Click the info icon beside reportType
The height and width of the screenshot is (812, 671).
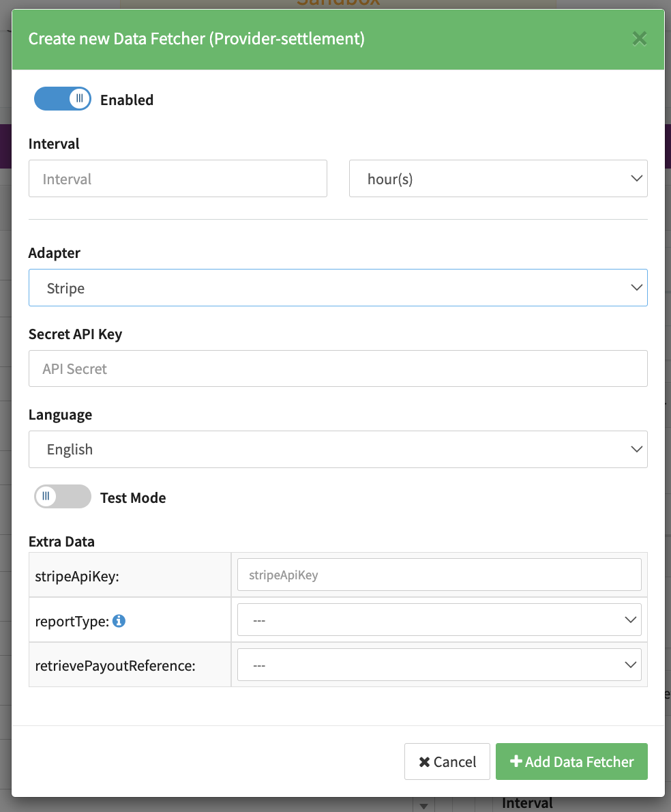119,621
